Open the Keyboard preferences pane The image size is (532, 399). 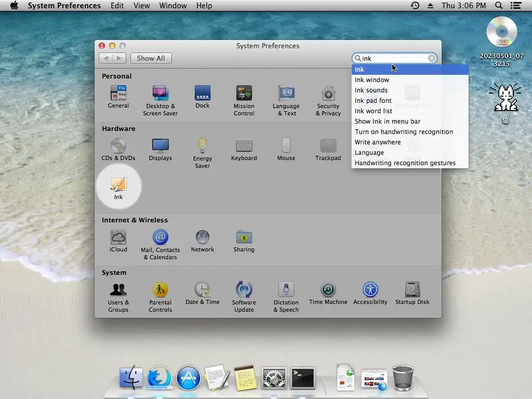click(x=244, y=149)
